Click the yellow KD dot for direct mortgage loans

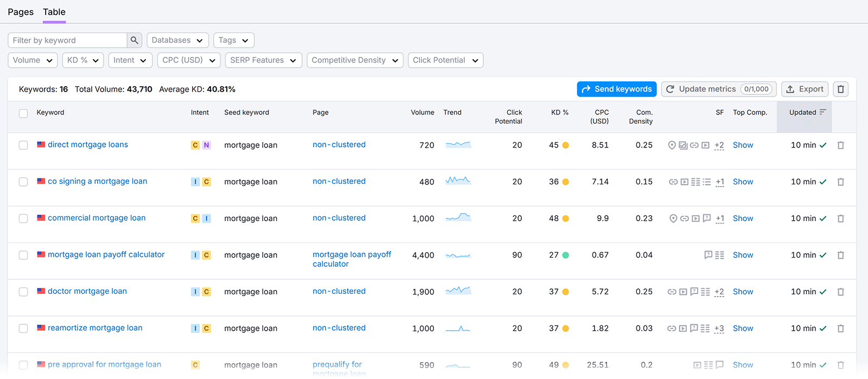(565, 145)
